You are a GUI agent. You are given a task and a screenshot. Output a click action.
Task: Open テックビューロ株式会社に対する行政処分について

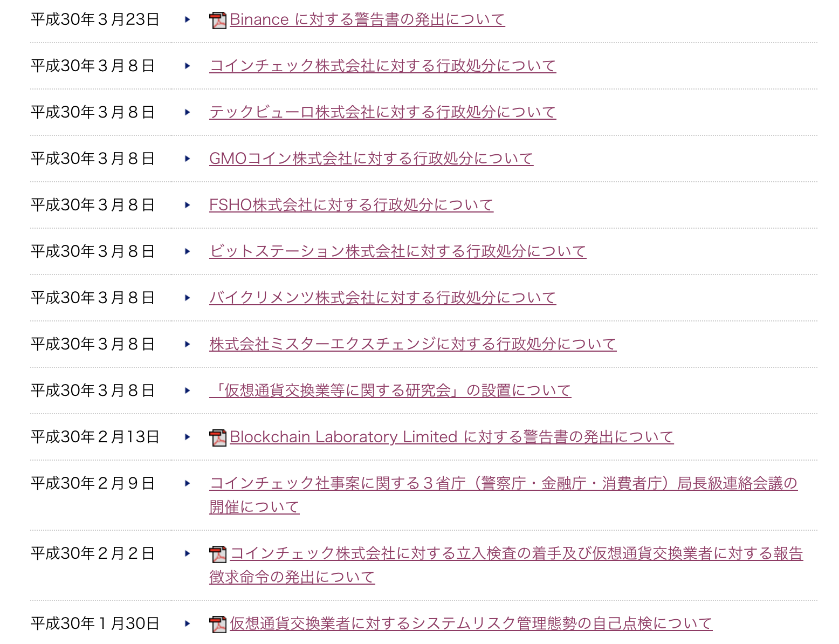tap(382, 112)
